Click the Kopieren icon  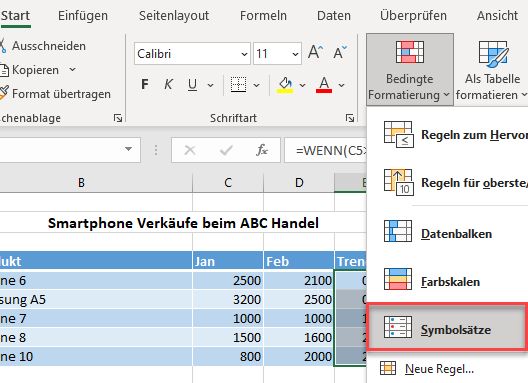point(4,70)
